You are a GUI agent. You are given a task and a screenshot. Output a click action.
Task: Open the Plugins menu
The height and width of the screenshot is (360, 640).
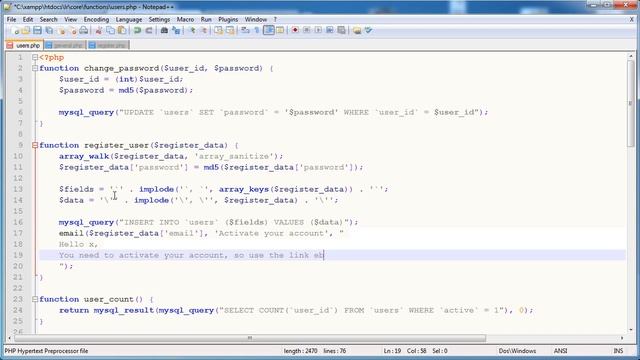tap(228, 19)
